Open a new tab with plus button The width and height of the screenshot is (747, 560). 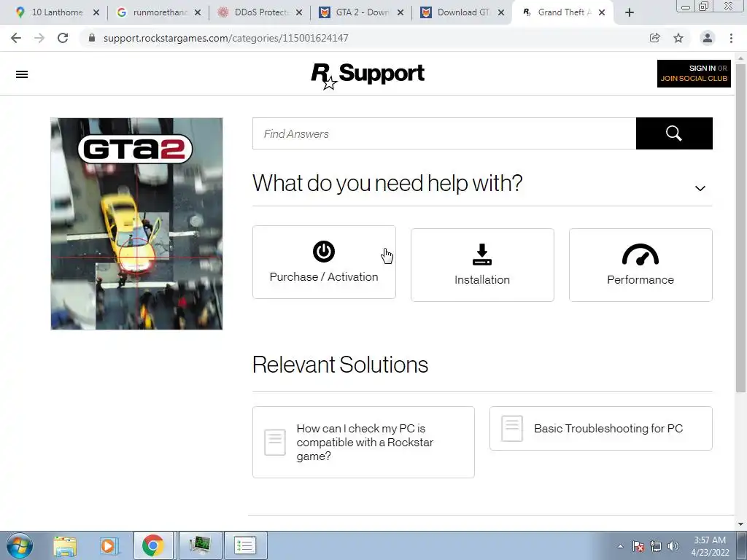tap(630, 12)
